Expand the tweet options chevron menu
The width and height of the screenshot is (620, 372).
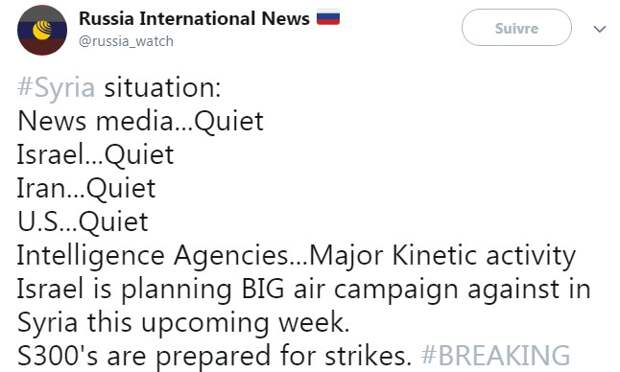pyautogui.click(x=600, y=29)
